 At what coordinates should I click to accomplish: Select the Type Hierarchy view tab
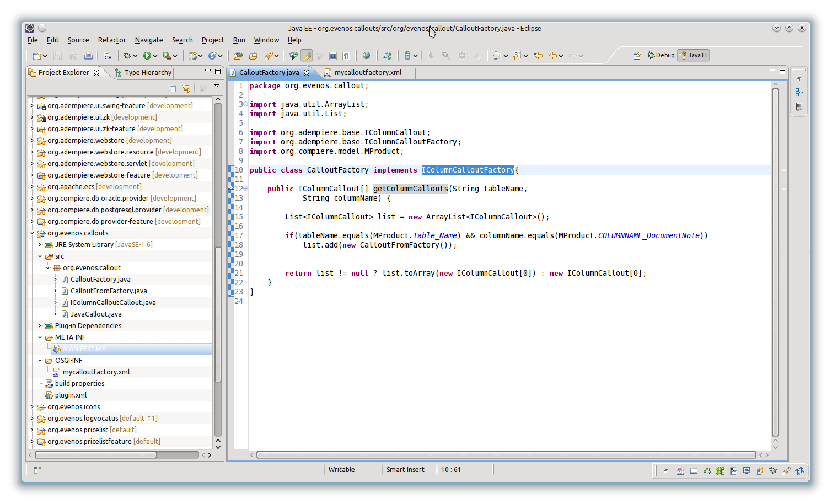(148, 73)
